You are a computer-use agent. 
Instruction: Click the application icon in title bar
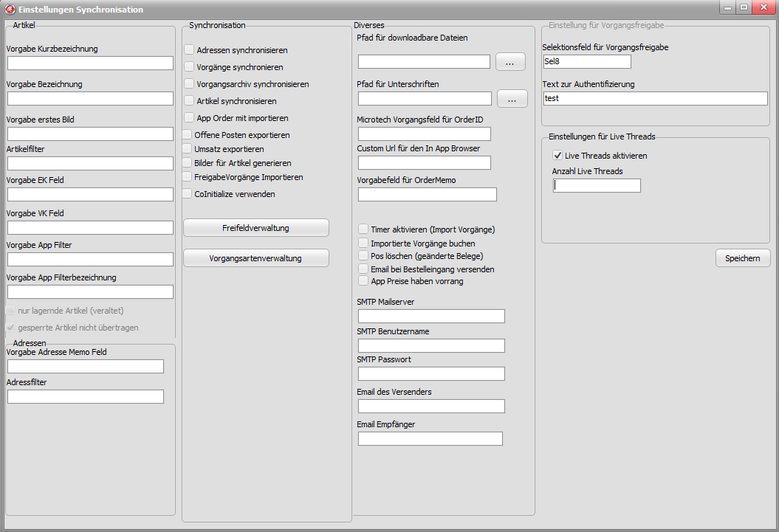(10, 10)
